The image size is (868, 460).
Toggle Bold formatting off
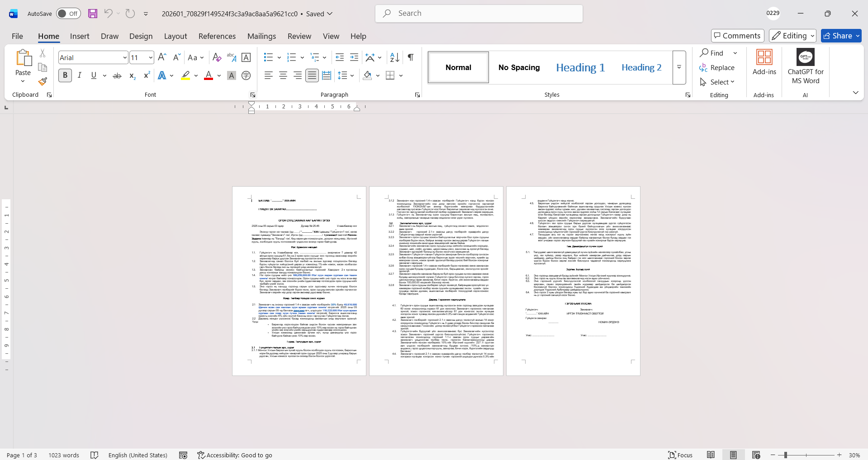click(x=65, y=76)
